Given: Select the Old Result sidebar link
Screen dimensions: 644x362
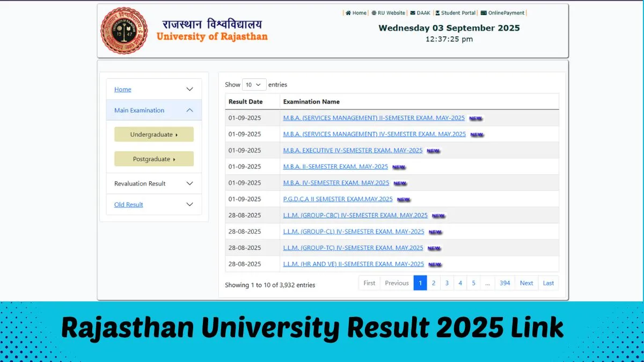Looking at the screenshot, I should click(x=129, y=205).
